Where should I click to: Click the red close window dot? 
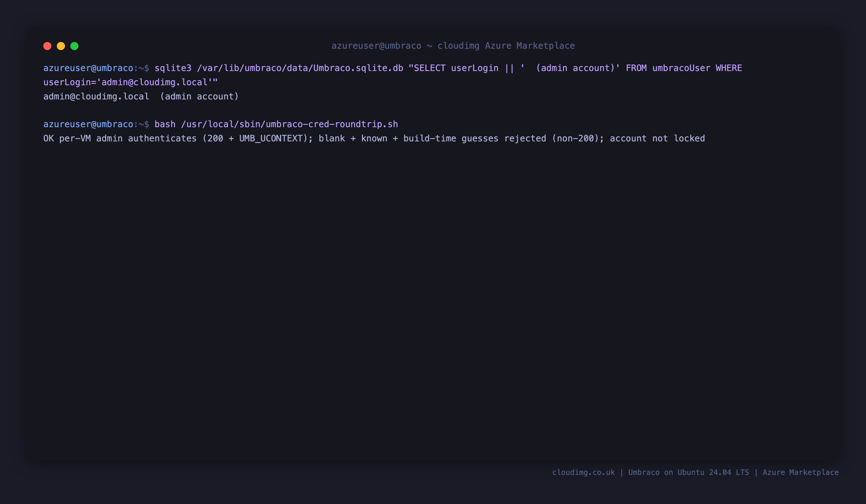coord(47,46)
